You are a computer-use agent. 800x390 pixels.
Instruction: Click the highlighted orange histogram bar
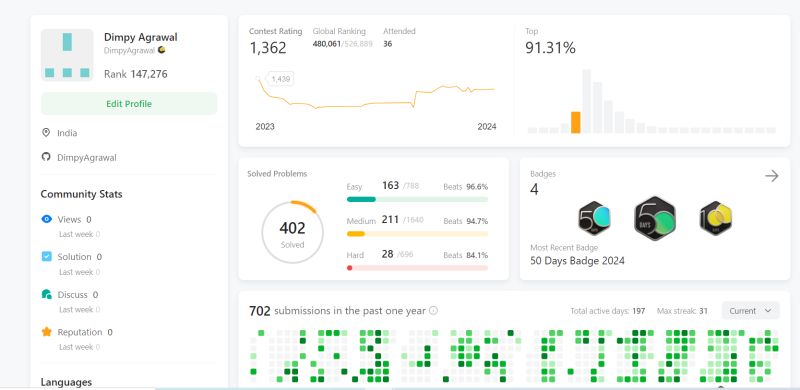pos(576,123)
